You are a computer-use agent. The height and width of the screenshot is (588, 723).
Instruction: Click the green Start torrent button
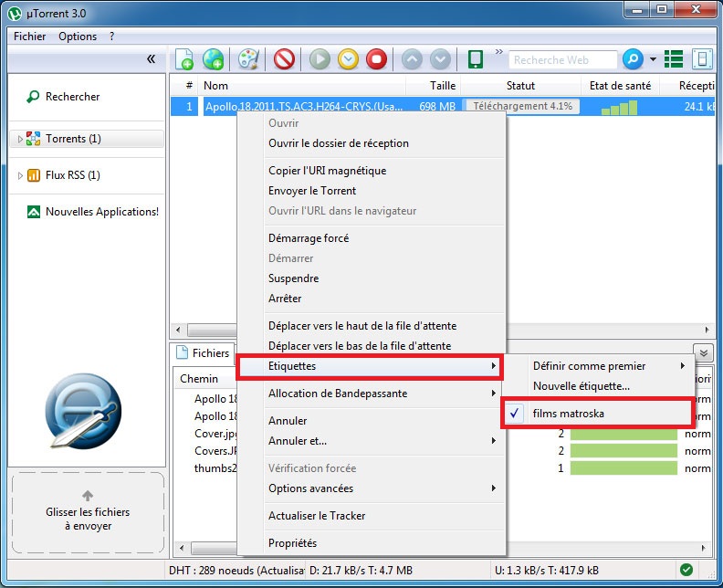tap(320, 59)
